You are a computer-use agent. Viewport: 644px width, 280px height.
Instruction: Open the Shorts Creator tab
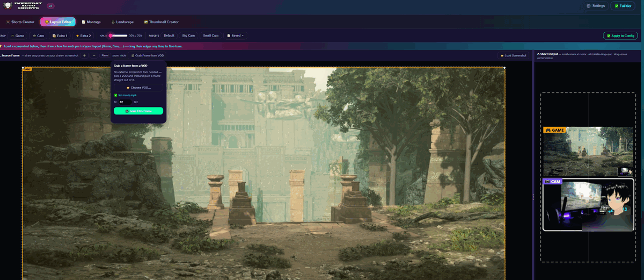point(20,22)
